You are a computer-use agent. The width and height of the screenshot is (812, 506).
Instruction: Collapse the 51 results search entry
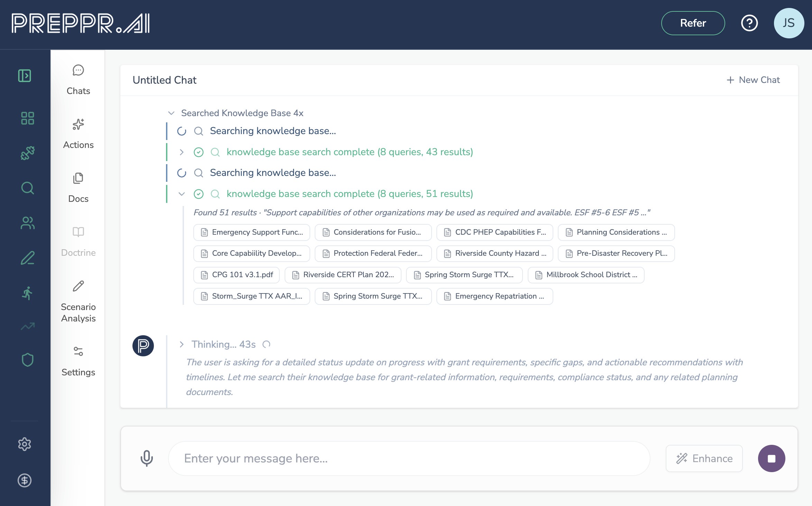click(182, 194)
